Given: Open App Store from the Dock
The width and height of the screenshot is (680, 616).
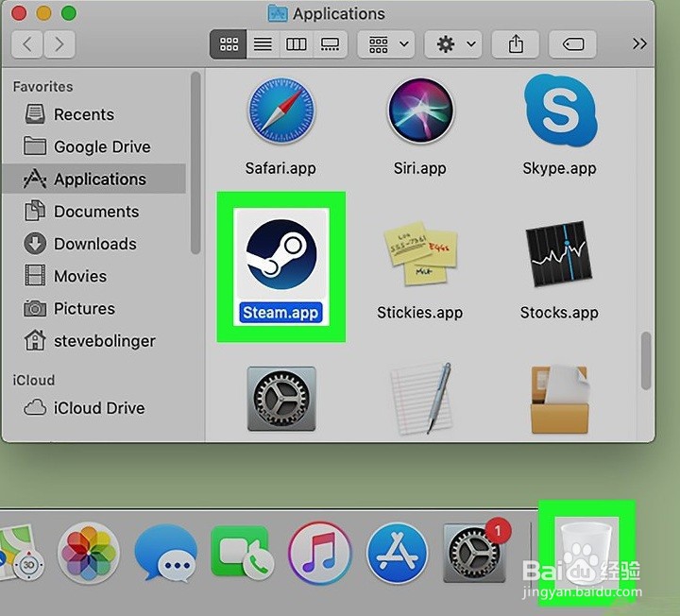Looking at the screenshot, I should 397,553.
